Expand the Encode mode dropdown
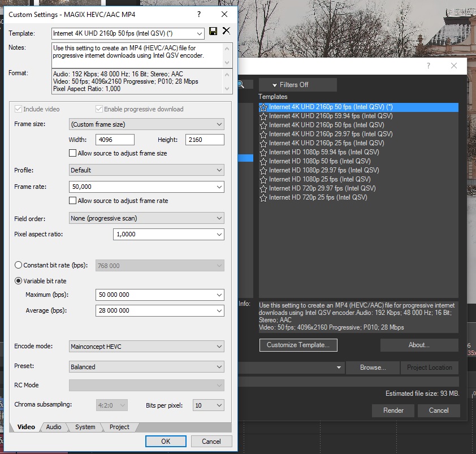476x454 pixels. tap(146, 347)
